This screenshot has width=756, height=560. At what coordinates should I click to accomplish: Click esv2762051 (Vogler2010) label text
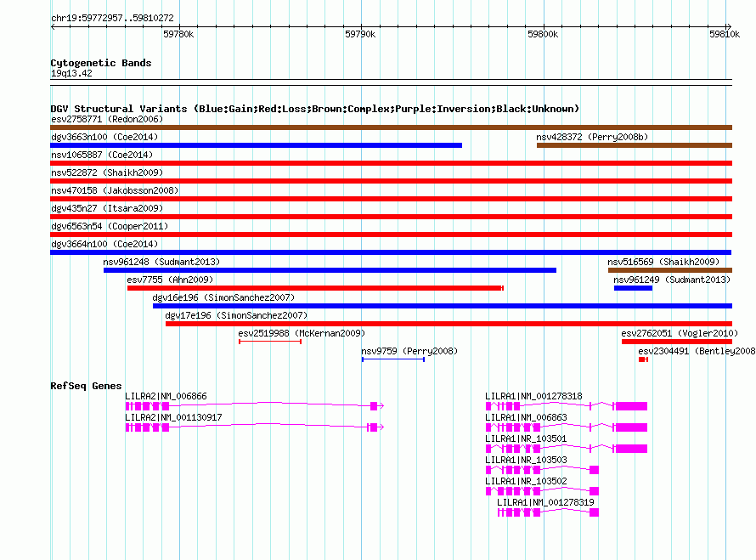point(680,333)
